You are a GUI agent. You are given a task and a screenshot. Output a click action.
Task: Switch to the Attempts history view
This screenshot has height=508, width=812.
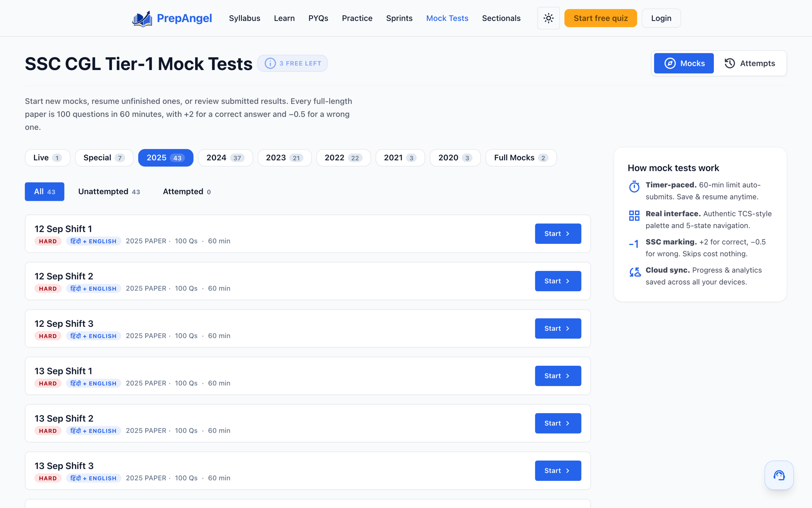pos(750,63)
